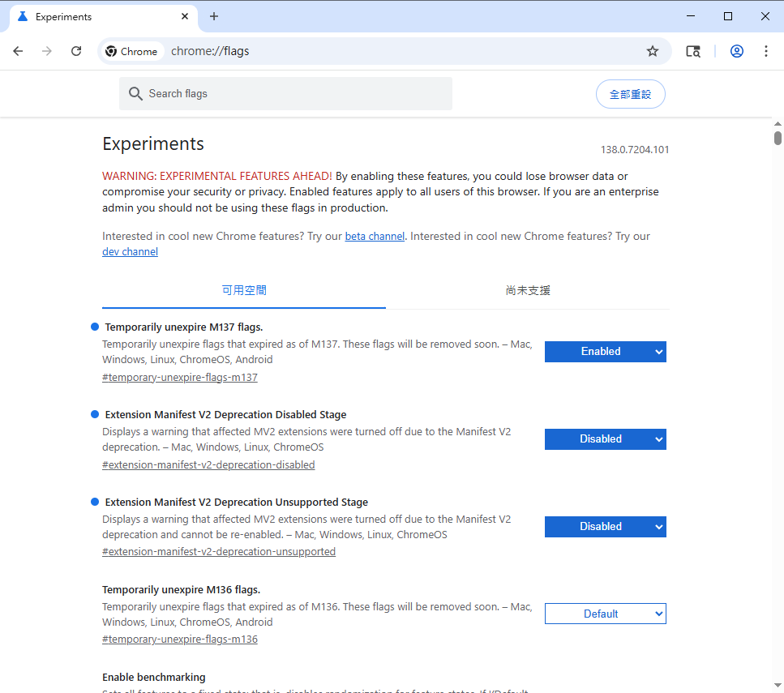Click 'Extension Manifest V2 Deprecation Unsupported Stage' title
This screenshot has width=784, height=693.
[x=237, y=502]
